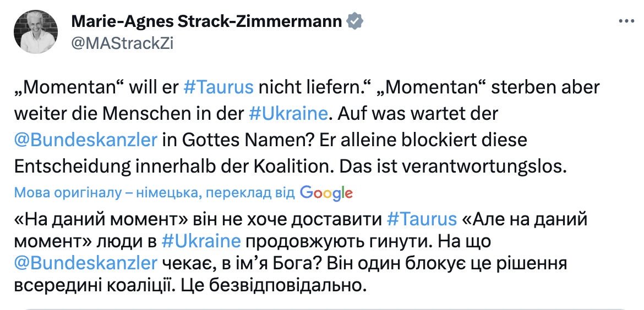Click @Bundeskanzler mention in the Ukrainian translation

coord(86,262)
